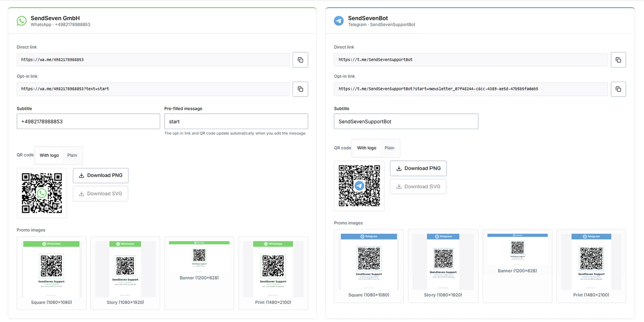Screen dimensions: 644x322
Task: Copy the WhatsApp opt-in link
Action: [300, 89]
